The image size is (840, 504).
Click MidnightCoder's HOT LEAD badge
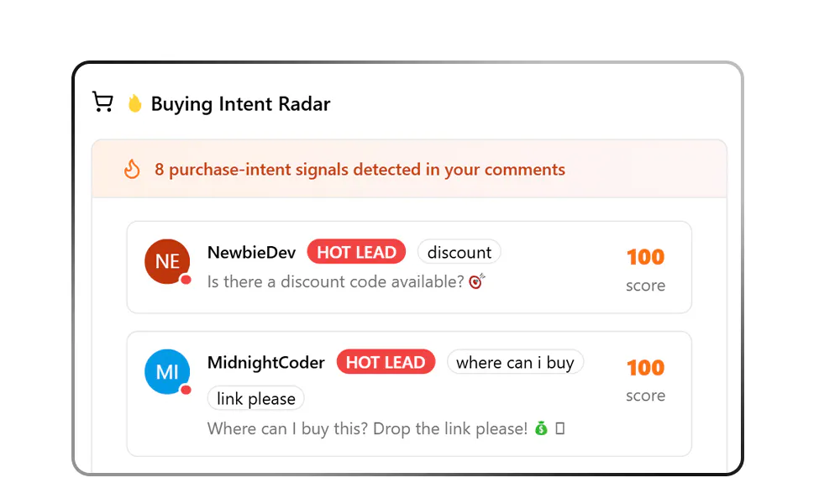click(x=386, y=362)
